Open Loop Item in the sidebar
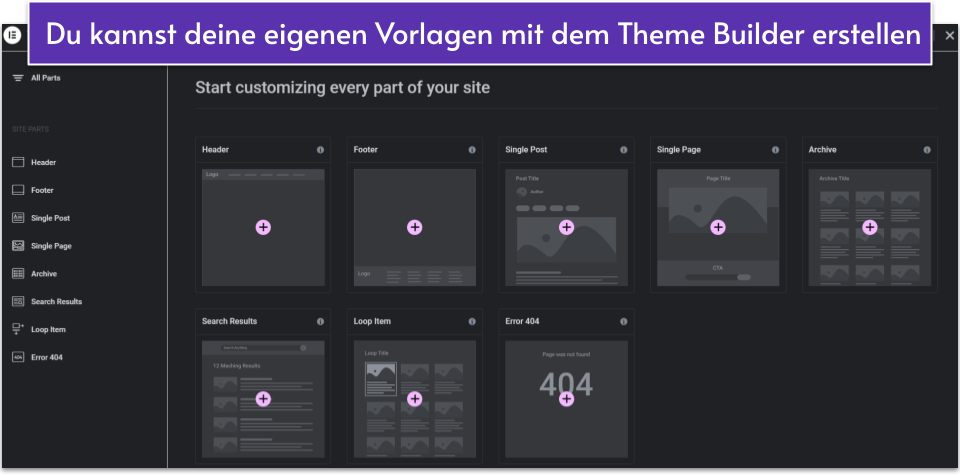The height and width of the screenshot is (475, 960). click(48, 329)
